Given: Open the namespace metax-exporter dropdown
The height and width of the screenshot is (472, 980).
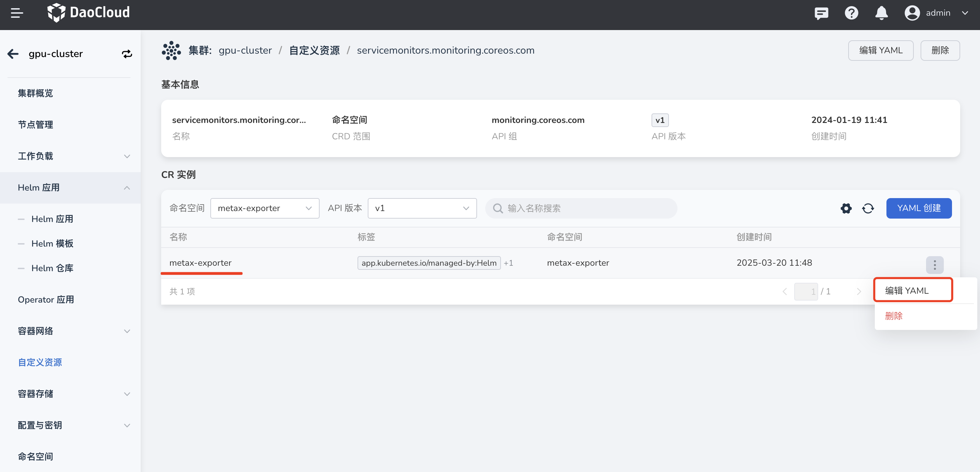Looking at the screenshot, I should coord(264,208).
